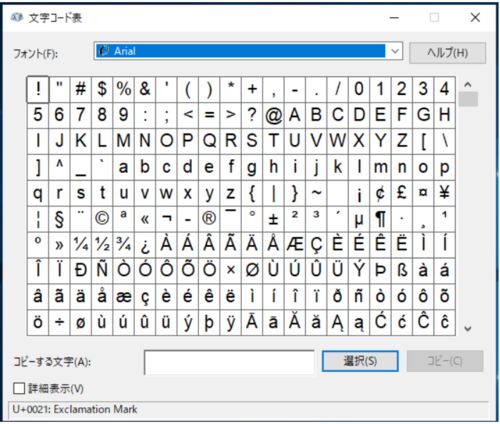Click the 選択(S) select button
Viewport: 500px width, 424px height.
click(x=360, y=361)
